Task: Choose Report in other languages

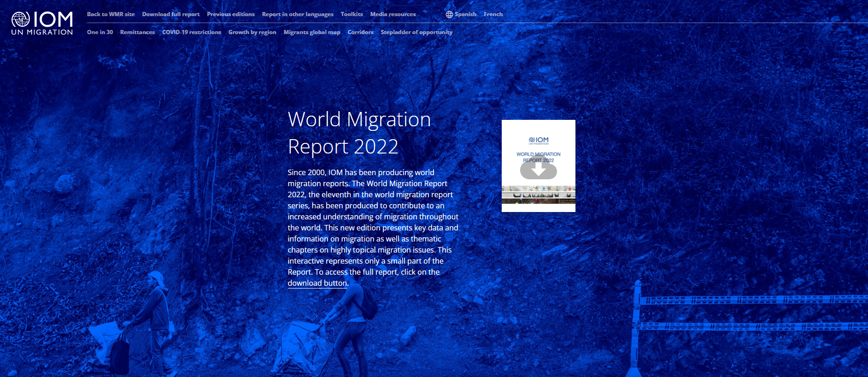Action: point(298,14)
